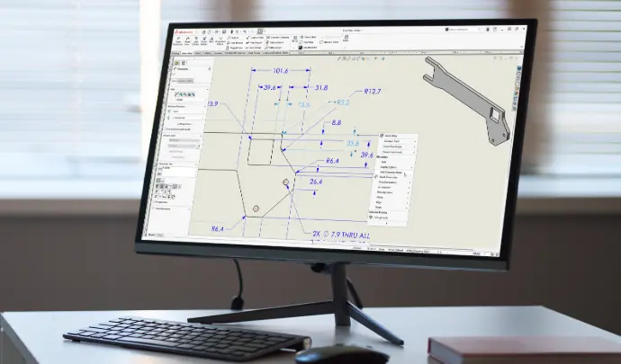Click the Geometric Tolerance tool

coord(277,38)
